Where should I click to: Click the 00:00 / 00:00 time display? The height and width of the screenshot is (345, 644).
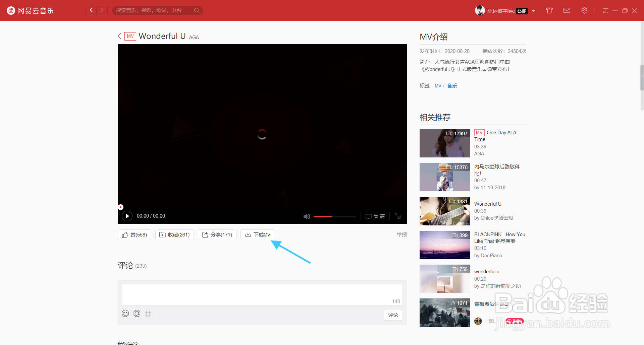click(x=151, y=216)
